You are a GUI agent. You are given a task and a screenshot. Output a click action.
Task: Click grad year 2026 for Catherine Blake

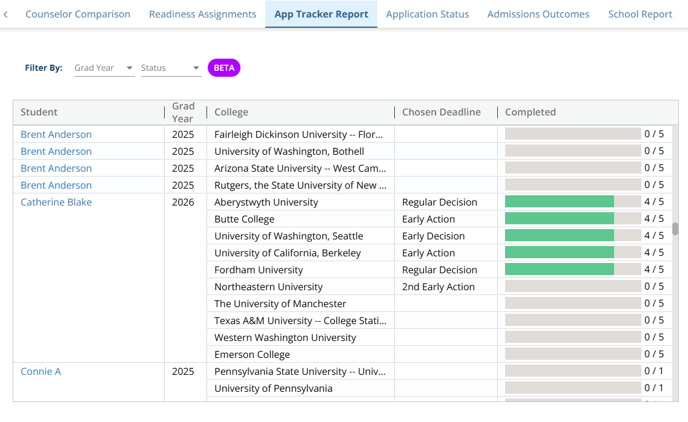pos(183,202)
